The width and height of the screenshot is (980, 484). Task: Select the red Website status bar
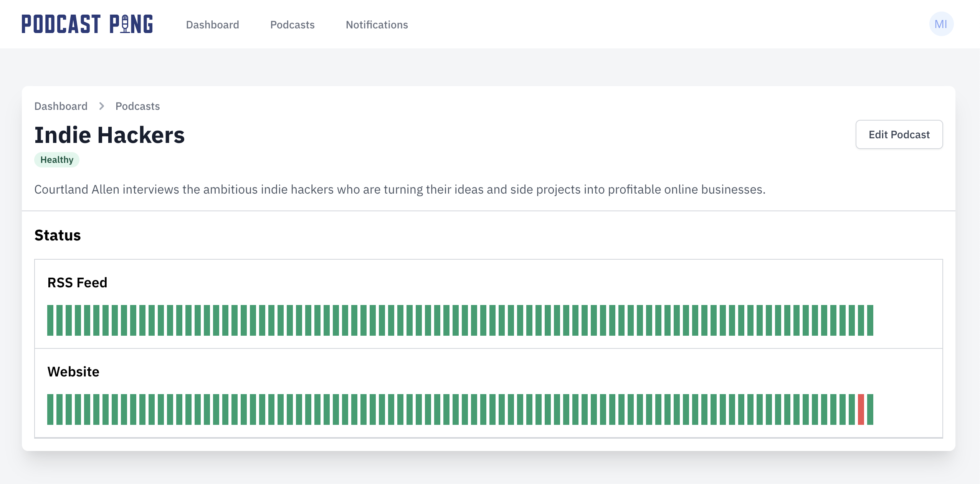point(861,409)
